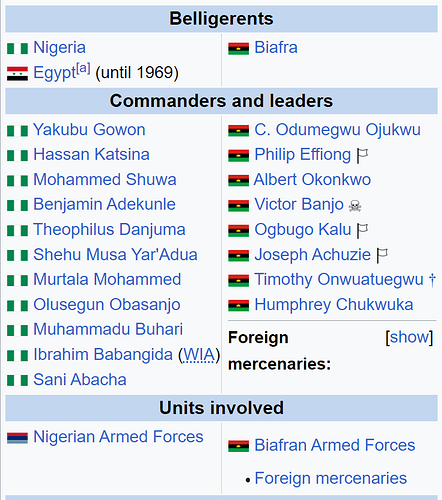The height and width of the screenshot is (500, 442).
Task: Click the flag icon beside Nigerian Armed Forces
Action: tap(17, 438)
